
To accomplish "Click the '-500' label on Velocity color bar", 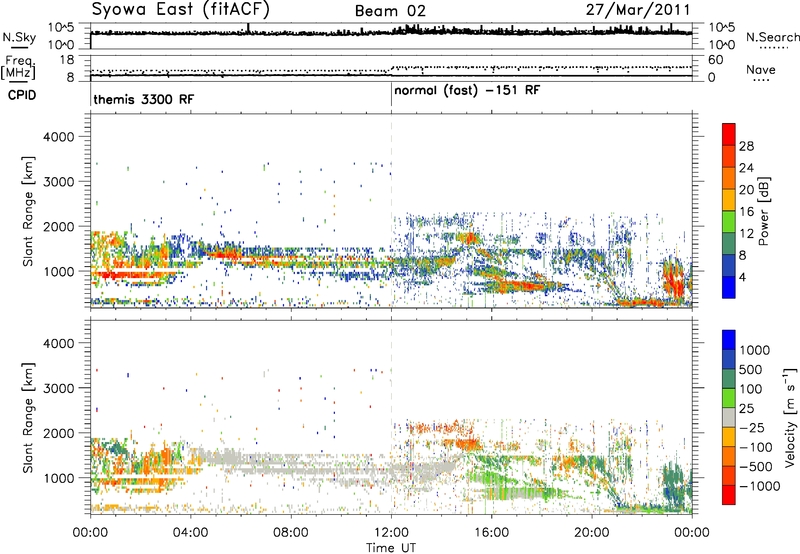I will (x=757, y=467).
